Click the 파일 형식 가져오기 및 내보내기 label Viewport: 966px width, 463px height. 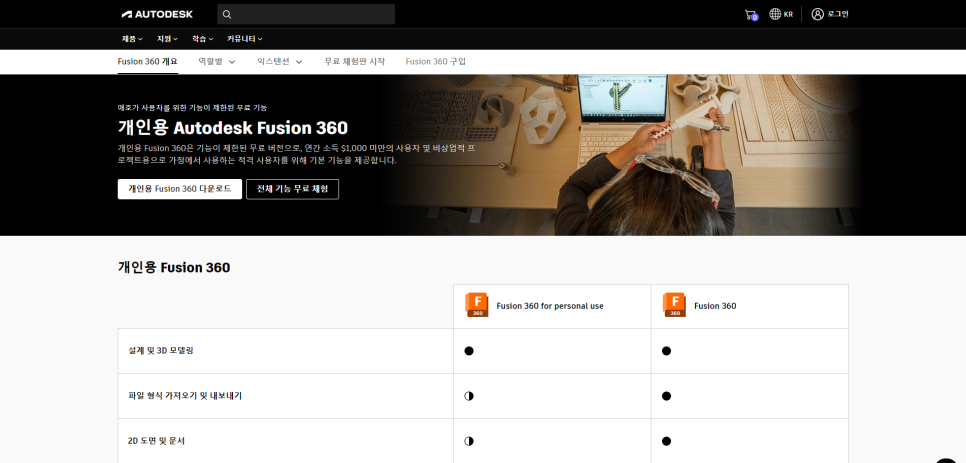tap(185, 396)
